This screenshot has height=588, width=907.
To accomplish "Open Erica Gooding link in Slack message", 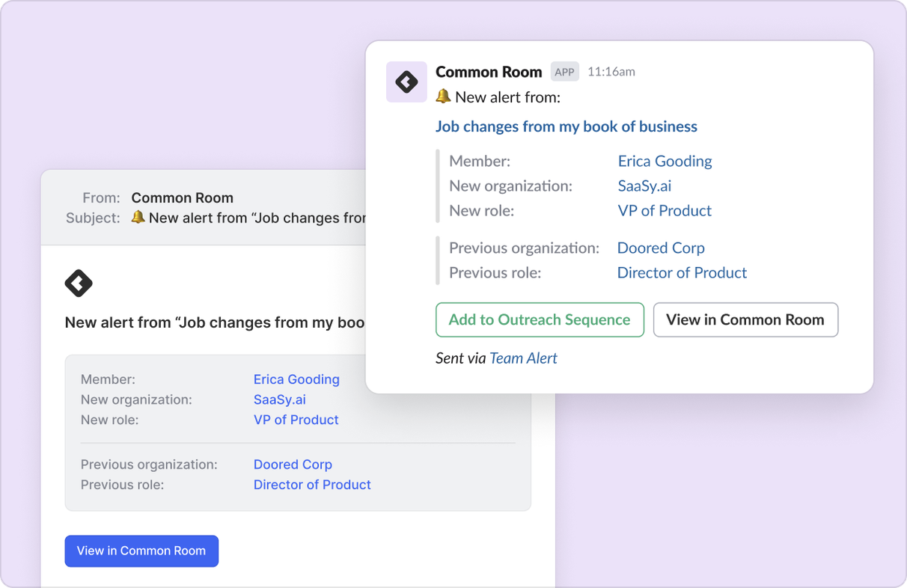I will 665,161.
